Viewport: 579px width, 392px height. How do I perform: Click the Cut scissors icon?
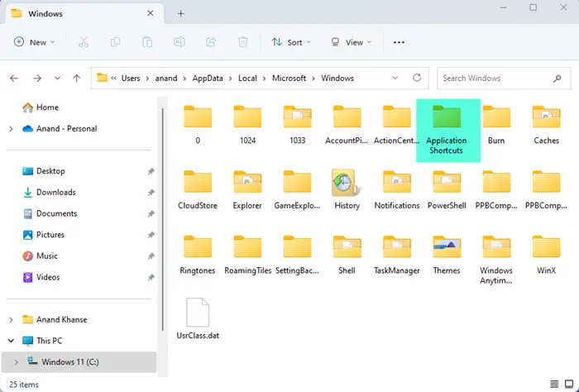pyautogui.click(x=84, y=42)
